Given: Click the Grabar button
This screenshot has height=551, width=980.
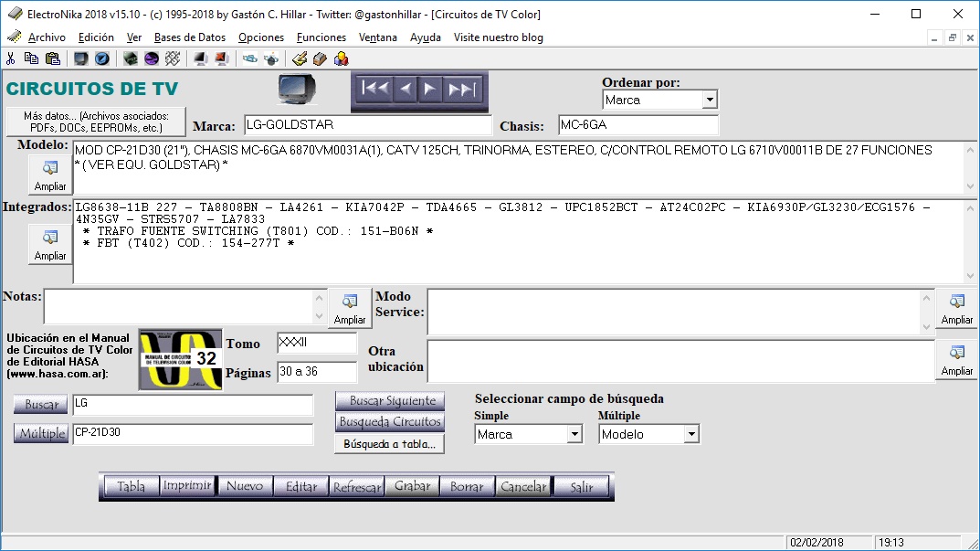Looking at the screenshot, I should coord(411,486).
